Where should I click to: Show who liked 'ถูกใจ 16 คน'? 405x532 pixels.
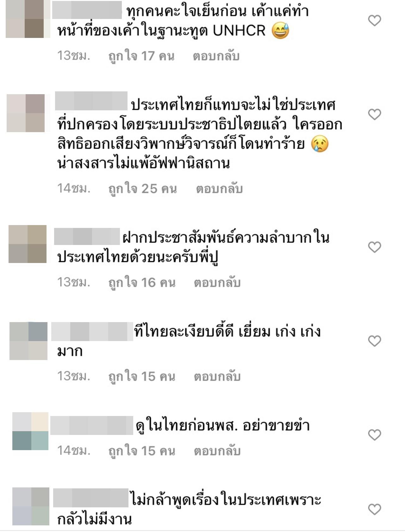click(x=142, y=282)
